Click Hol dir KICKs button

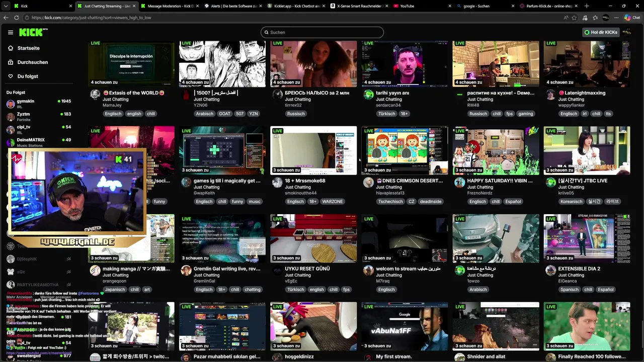point(601,32)
